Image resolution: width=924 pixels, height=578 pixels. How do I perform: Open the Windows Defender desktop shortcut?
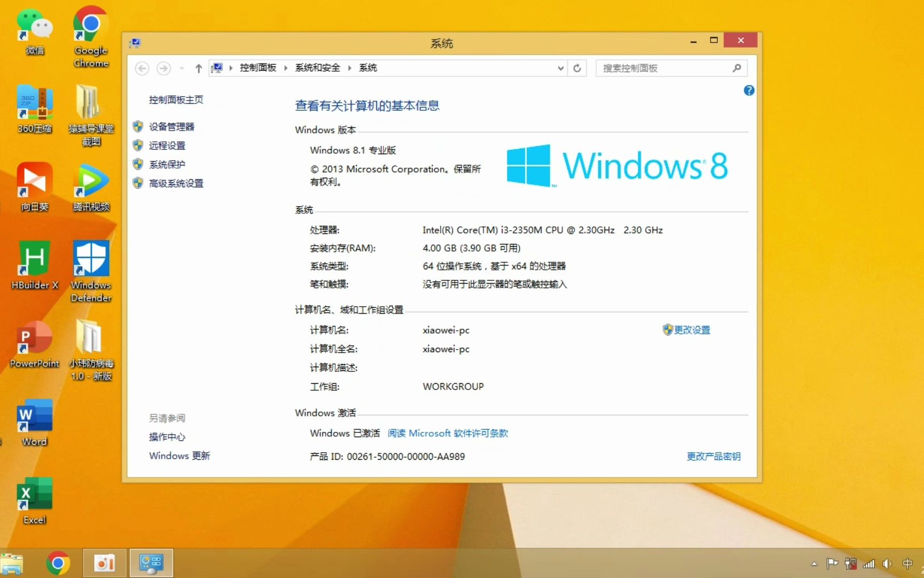tap(91, 271)
